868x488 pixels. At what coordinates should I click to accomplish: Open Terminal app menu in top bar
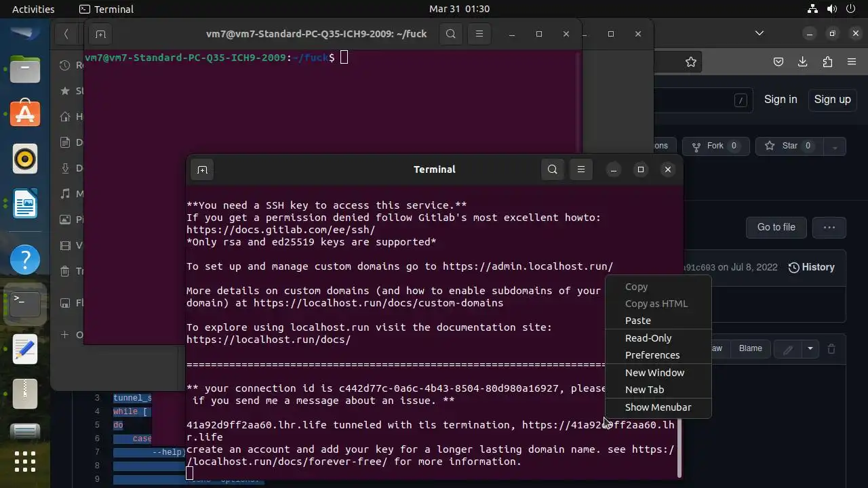(x=106, y=9)
